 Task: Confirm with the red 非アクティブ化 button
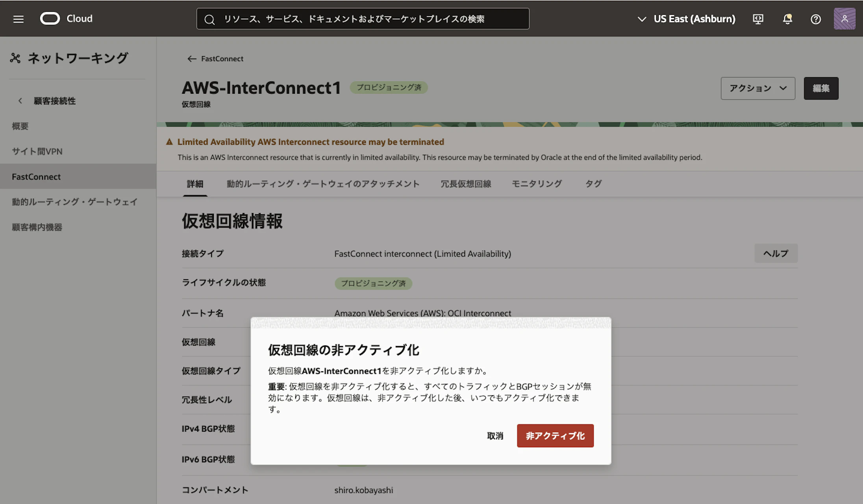pos(555,435)
